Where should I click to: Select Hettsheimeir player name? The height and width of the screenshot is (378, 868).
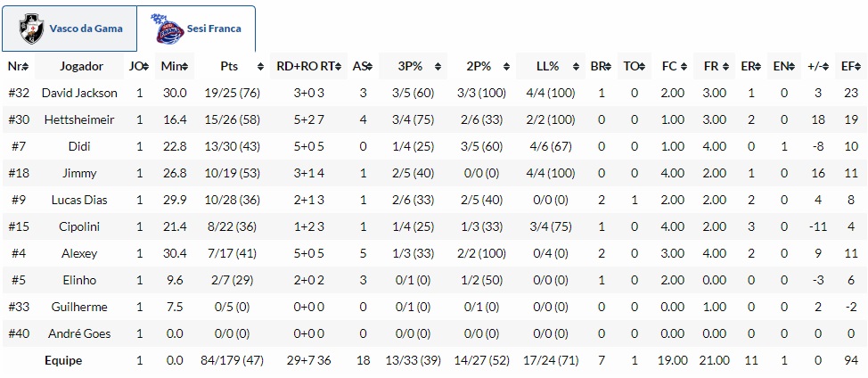82,119
